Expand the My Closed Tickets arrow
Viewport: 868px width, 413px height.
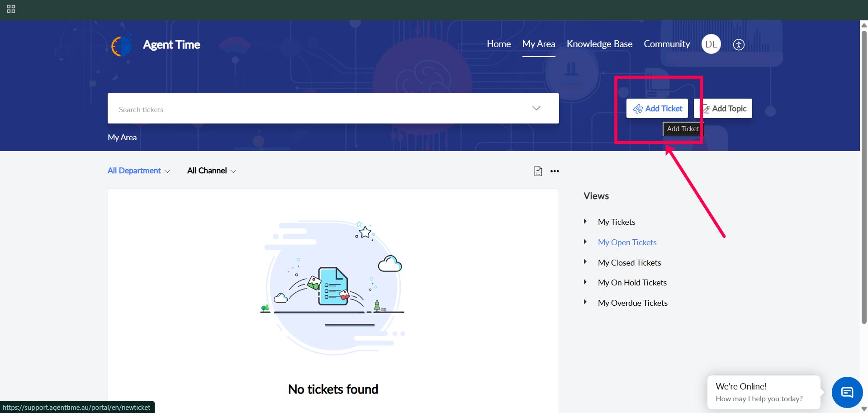[585, 262]
